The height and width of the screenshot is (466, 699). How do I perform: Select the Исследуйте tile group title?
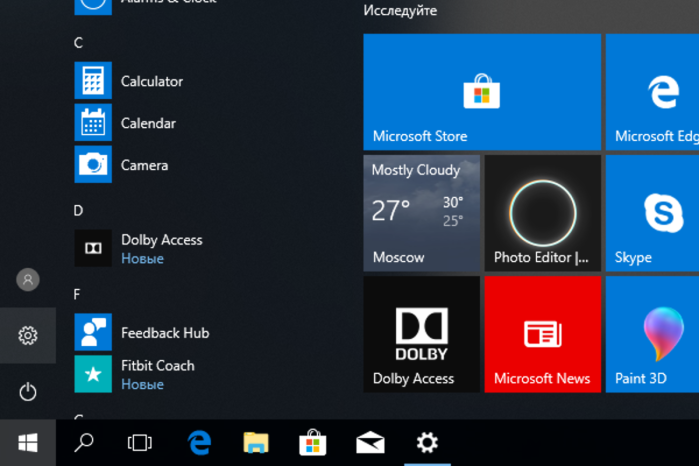point(400,10)
